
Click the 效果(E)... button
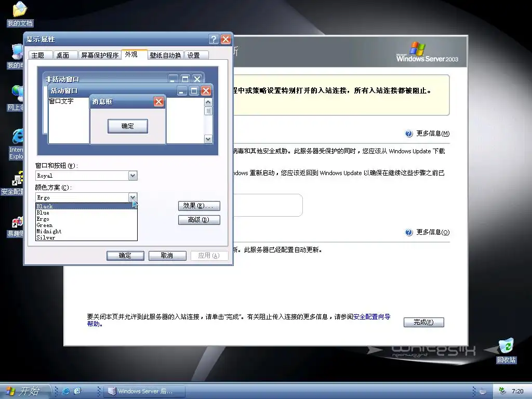point(199,206)
